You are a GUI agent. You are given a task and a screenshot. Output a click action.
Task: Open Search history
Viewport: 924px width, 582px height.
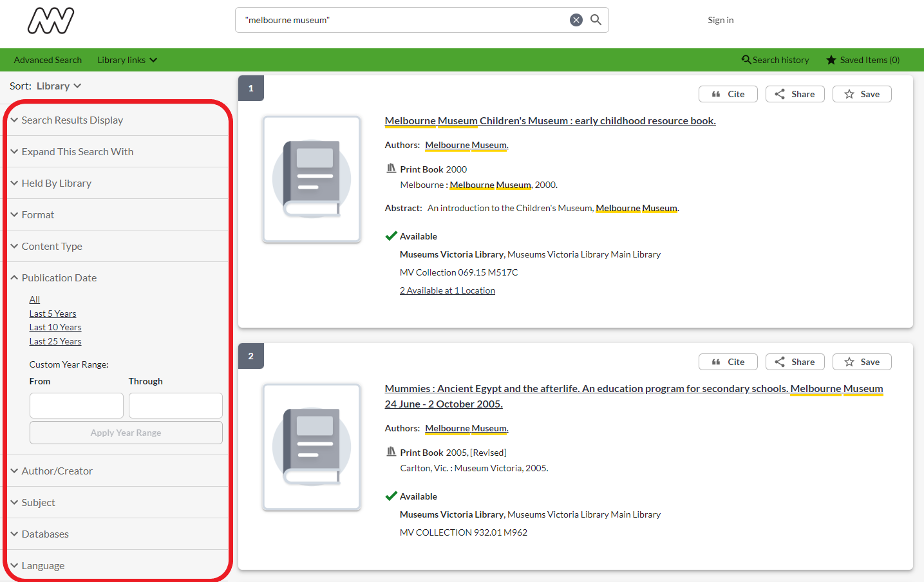tap(775, 60)
